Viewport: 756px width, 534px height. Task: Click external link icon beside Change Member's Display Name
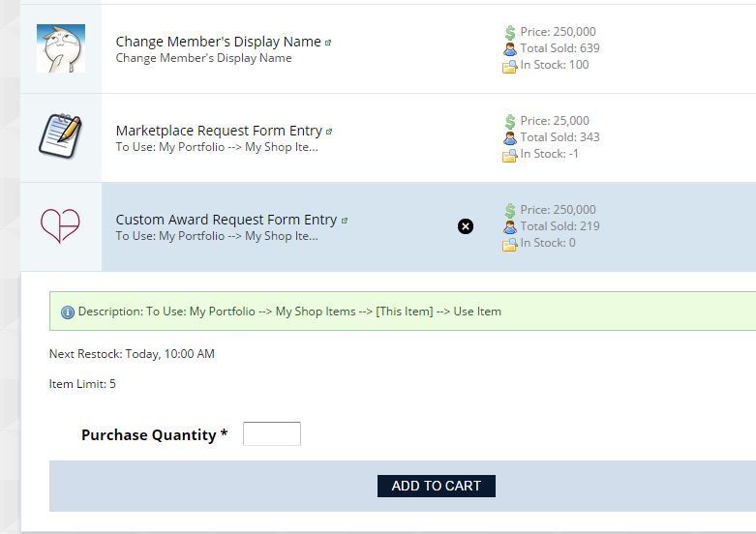point(328,43)
